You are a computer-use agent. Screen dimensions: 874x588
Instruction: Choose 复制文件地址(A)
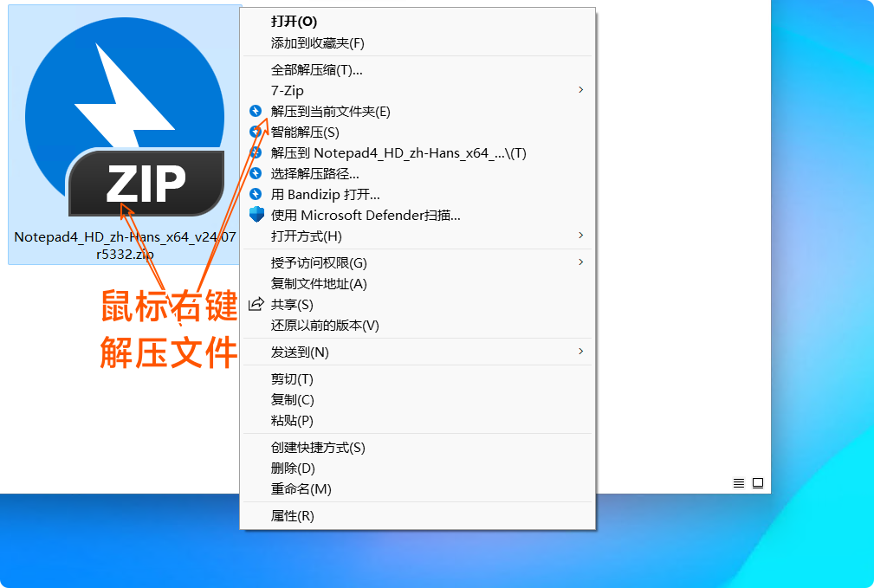418,284
